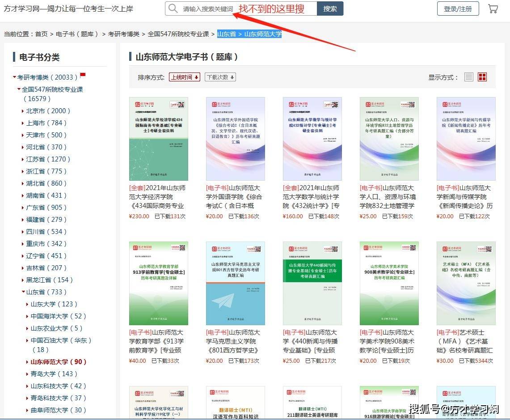Click the search magnifier icon
510x420 pixels.
(173, 8)
